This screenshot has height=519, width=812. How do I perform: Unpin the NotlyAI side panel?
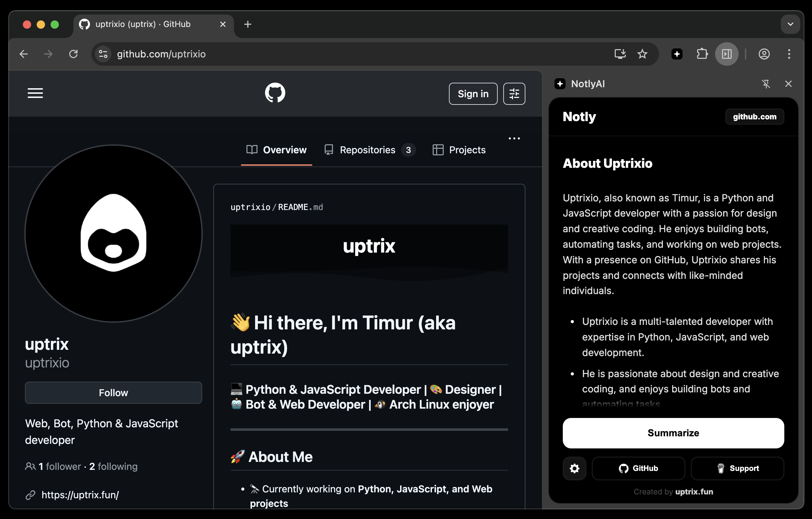(x=767, y=84)
